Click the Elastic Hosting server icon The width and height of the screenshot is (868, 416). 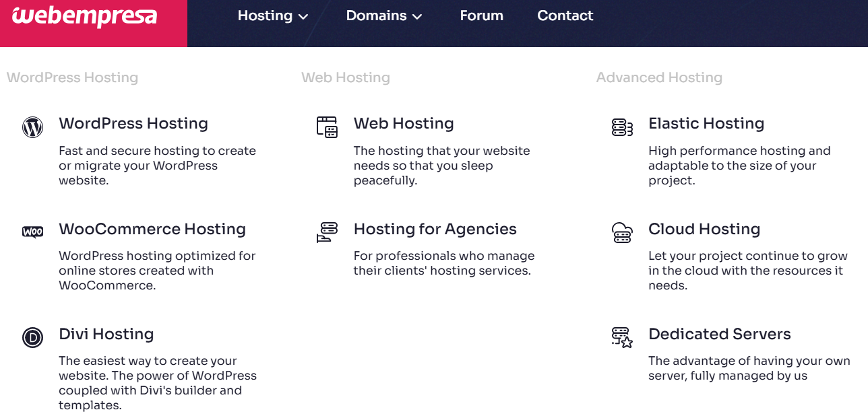pyautogui.click(x=622, y=127)
